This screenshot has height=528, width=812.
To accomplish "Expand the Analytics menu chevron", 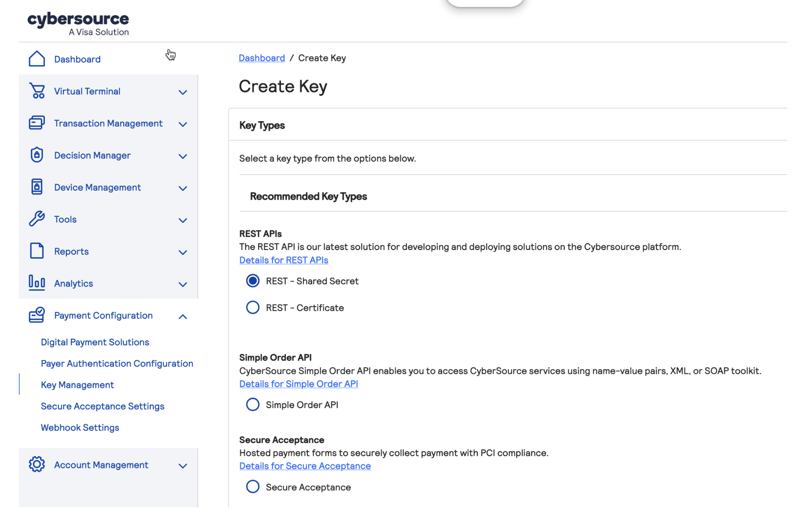I will (183, 284).
